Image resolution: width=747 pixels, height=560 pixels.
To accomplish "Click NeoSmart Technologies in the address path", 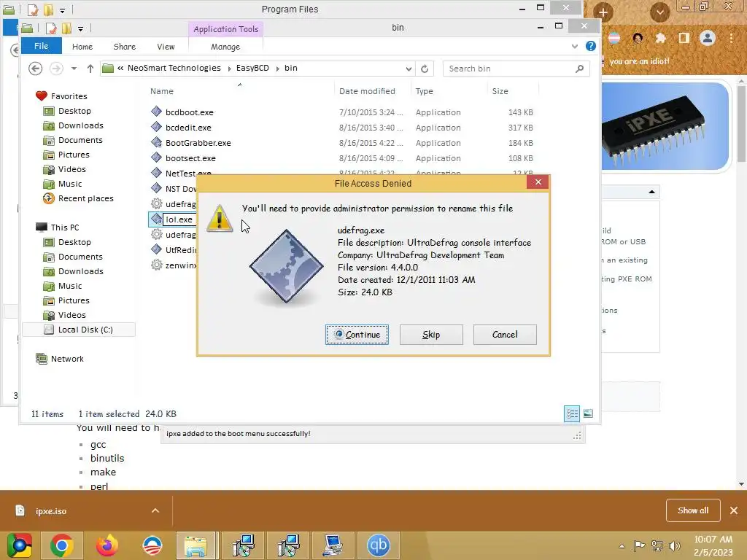I will coord(174,68).
